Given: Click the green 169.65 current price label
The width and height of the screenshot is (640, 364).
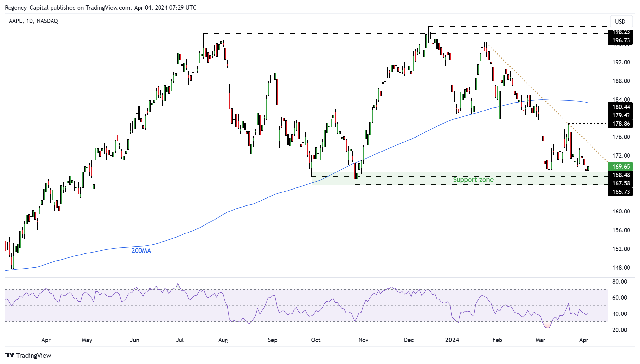Looking at the screenshot, I should [x=620, y=167].
